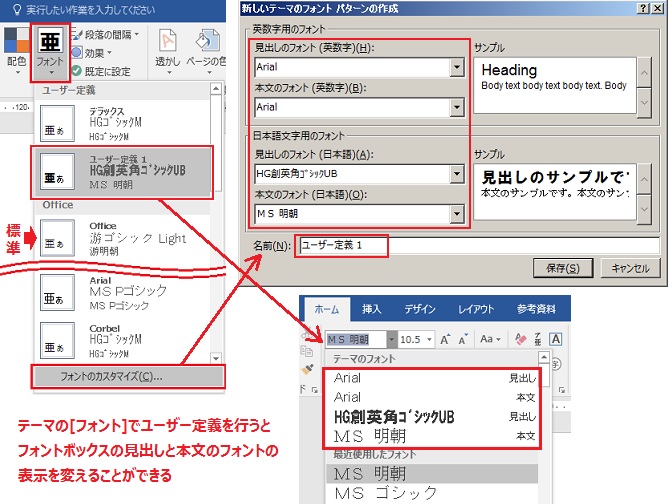Open 見出しのフォント (日本語) dropdown arrow
668x504 pixels.
click(x=457, y=174)
